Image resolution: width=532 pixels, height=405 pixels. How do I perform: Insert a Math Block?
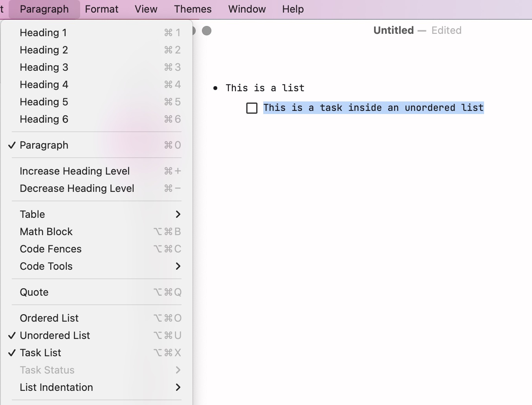(x=46, y=232)
